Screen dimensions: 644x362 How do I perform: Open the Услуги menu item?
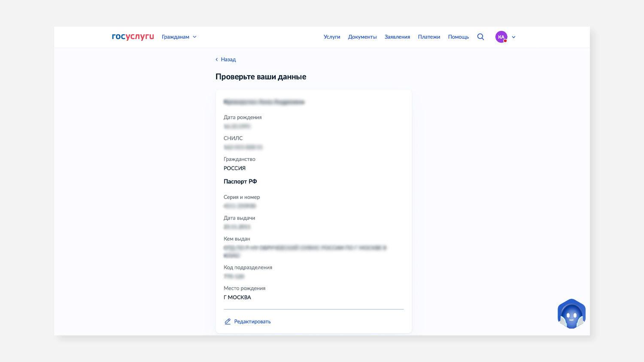(x=332, y=37)
